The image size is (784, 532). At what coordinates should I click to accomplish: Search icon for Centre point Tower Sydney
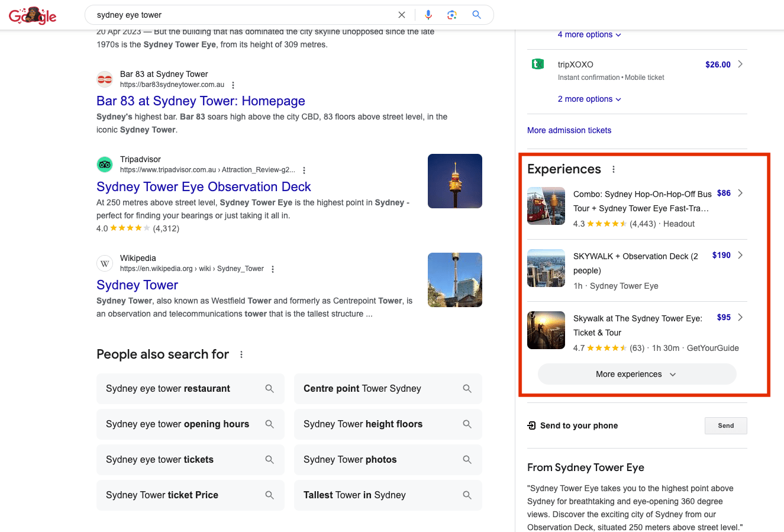pyautogui.click(x=467, y=389)
